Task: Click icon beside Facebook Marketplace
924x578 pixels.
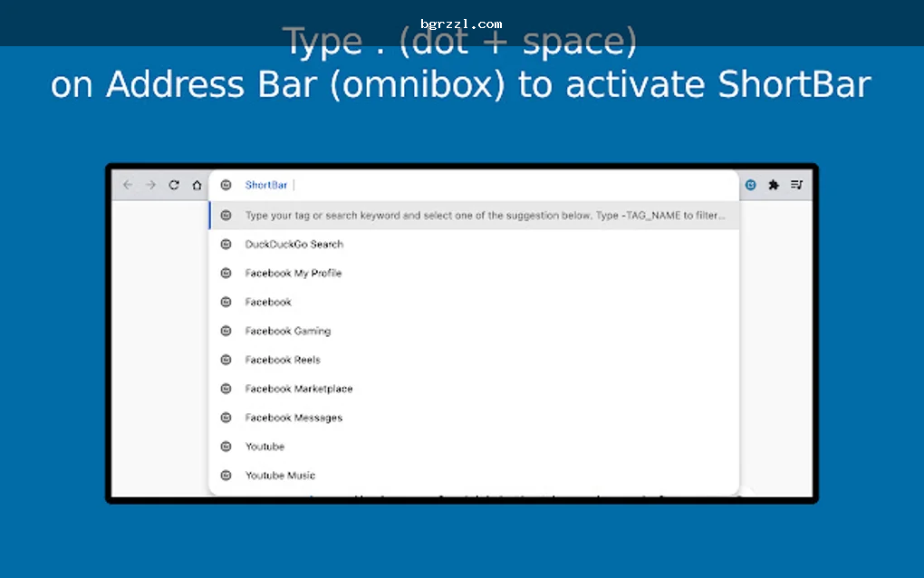Action: pyautogui.click(x=226, y=389)
